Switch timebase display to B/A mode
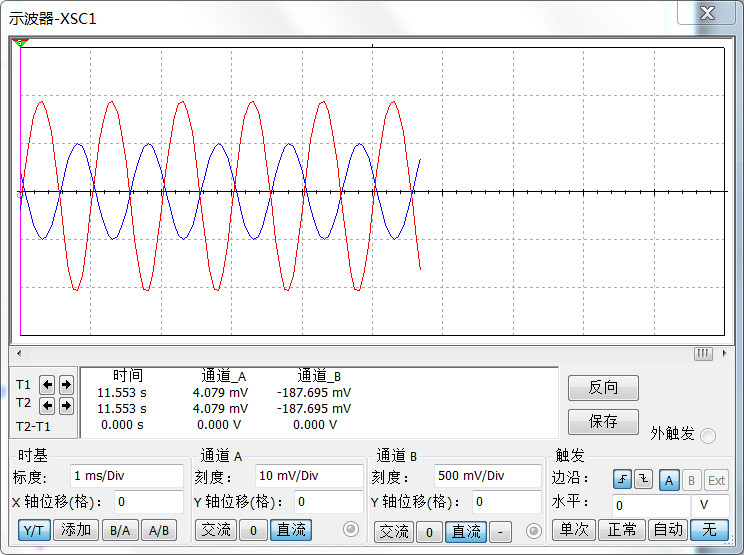 (x=119, y=530)
